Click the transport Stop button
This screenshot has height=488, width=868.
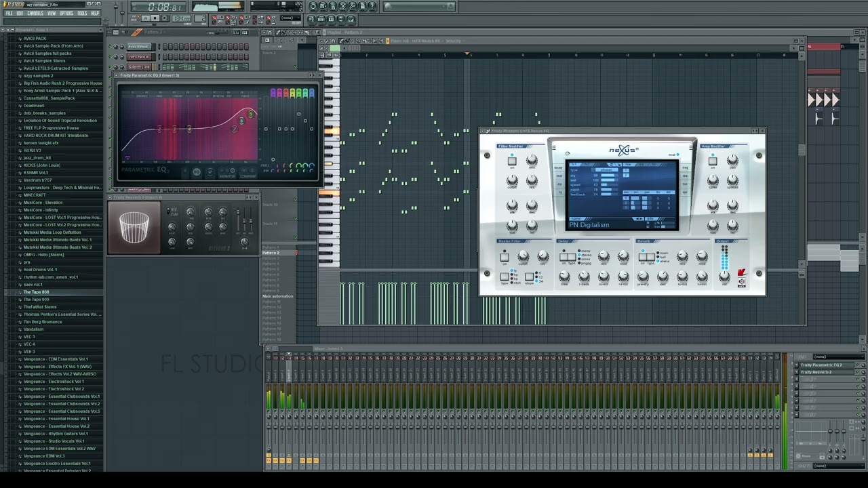pyautogui.click(x=155, y=18)
